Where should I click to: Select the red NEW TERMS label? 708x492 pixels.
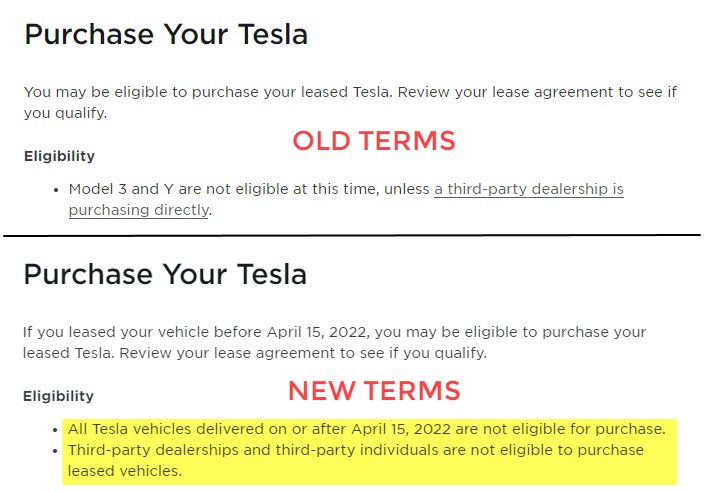(374, 390)
